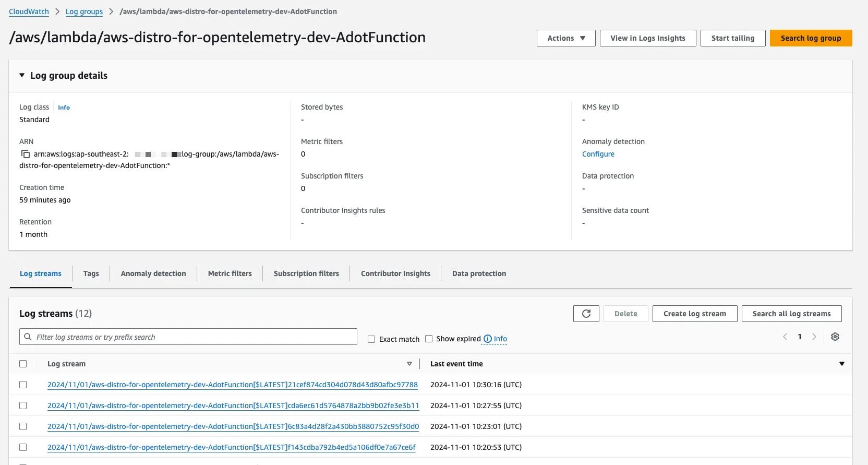
Task: Select all log streams header checkbox
Action: [x=23, y=364]
